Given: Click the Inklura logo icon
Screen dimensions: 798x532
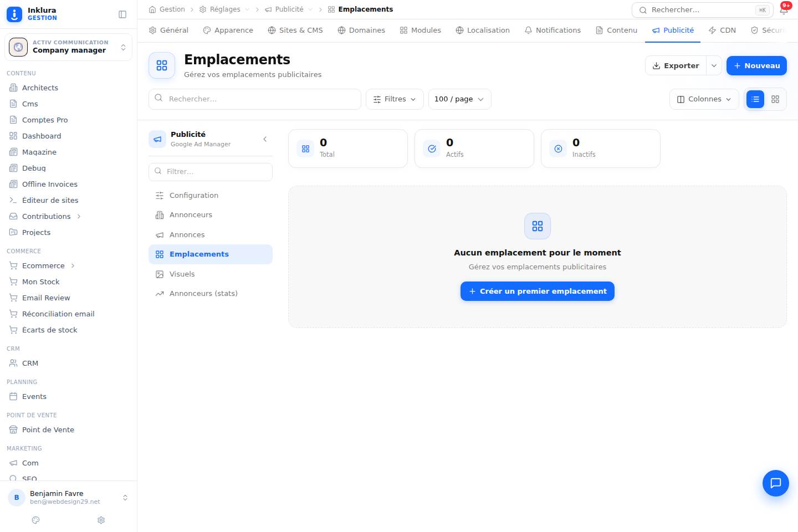Looking at the screenshot, I should point(14,14).
